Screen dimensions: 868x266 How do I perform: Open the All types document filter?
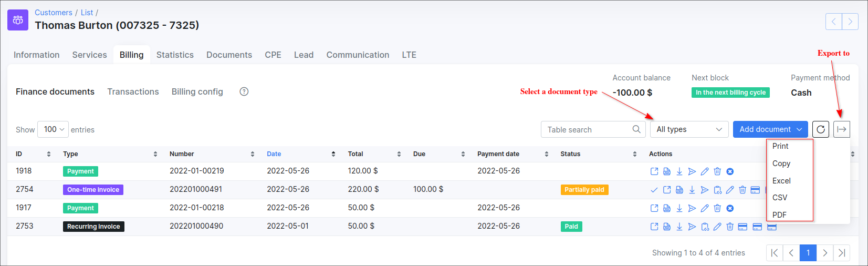[689, 129]
